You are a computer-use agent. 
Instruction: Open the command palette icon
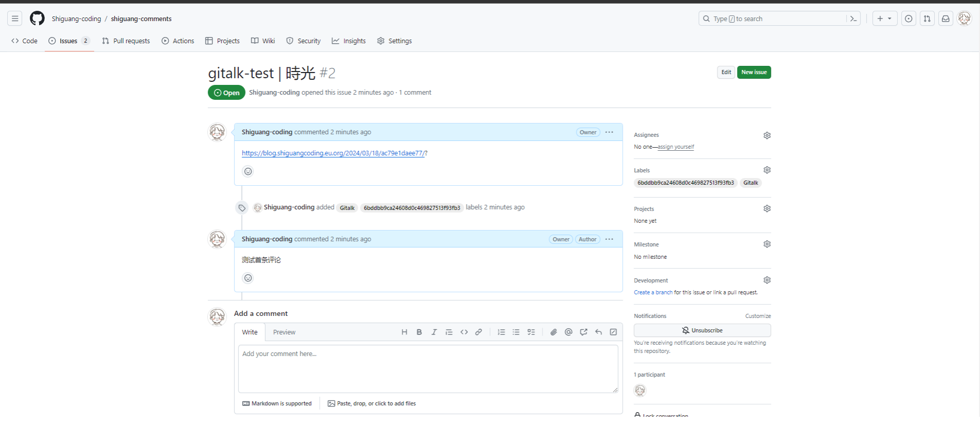click(x=853, y=19)
